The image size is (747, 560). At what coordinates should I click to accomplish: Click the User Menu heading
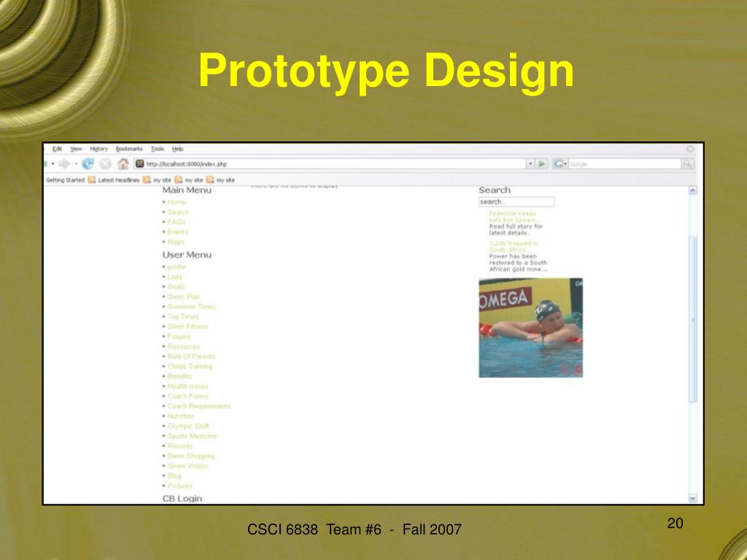(187, 254)
